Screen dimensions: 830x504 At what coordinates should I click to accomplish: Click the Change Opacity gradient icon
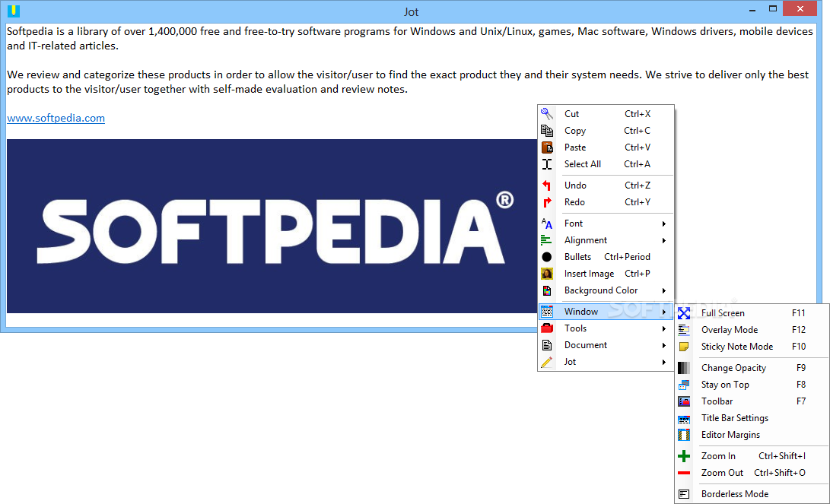(x=684, y=368)
